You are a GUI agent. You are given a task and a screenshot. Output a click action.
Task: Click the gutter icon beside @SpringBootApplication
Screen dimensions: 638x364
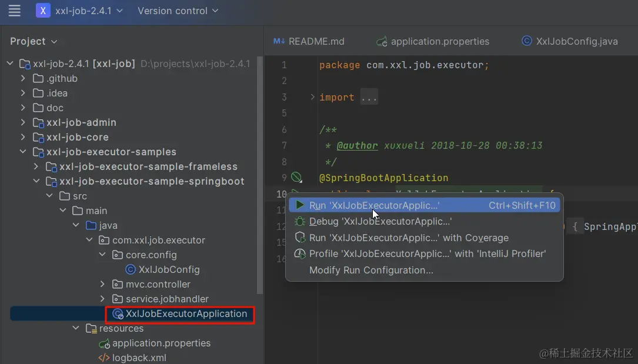click(x=296, y=178)
